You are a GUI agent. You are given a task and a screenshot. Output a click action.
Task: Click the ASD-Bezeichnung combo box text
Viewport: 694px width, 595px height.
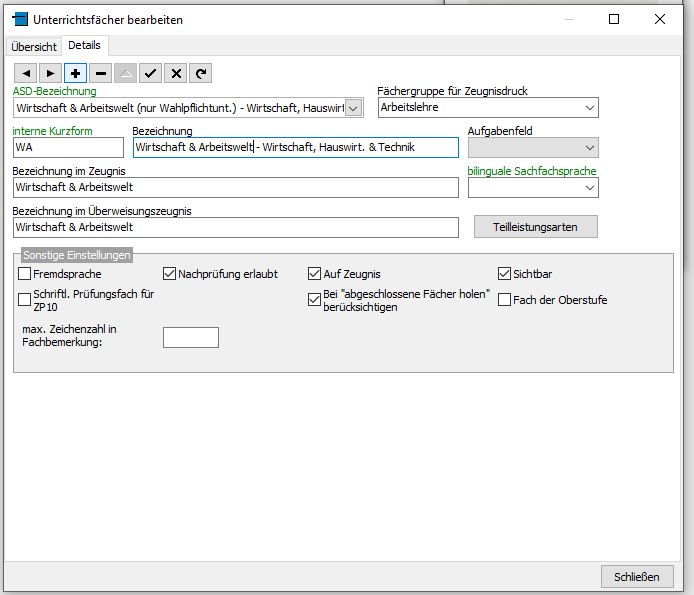(x=179, y=108)
